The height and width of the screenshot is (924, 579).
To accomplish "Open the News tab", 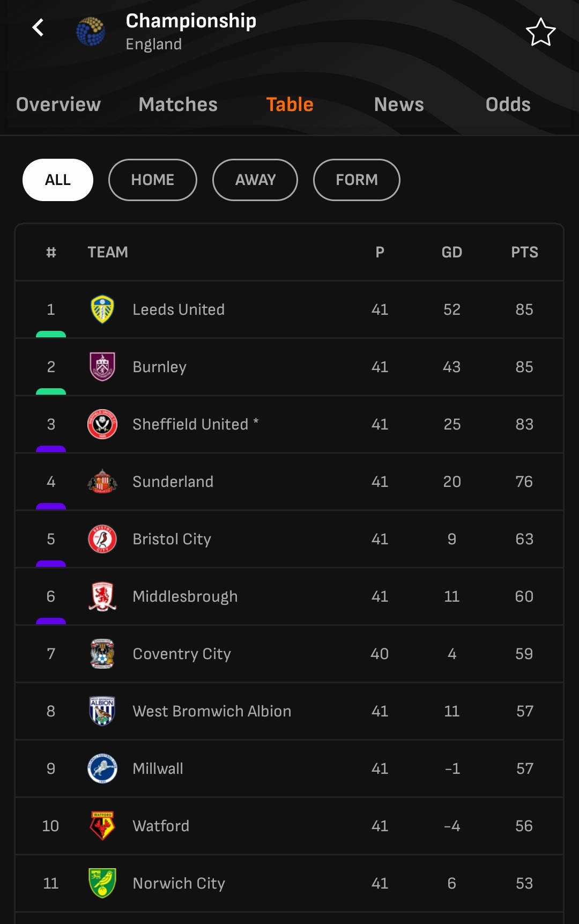I will (399, 105).
